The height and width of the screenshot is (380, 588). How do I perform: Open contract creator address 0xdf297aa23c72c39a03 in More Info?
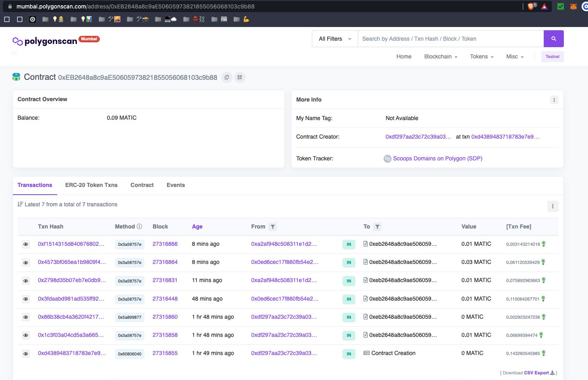(418, 137)
